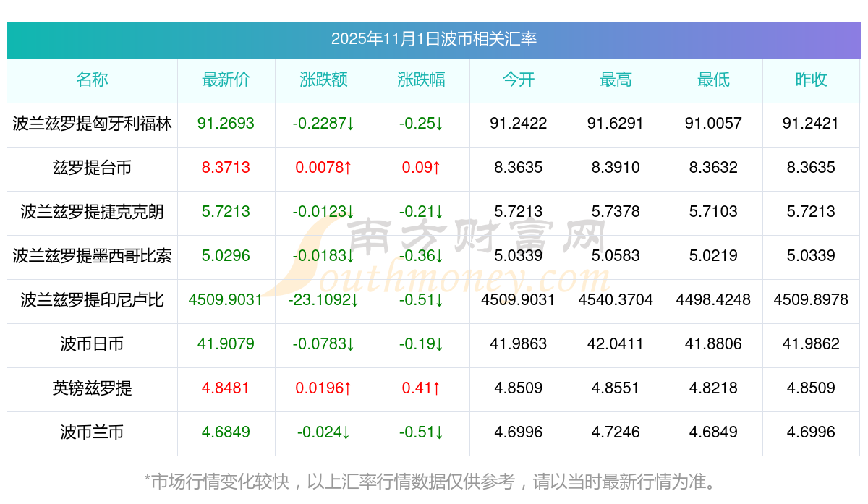Image resolution: width=868 pixels, height=504 pixels.
Task: Select the red value 8.3713
Action: coord(226,168)
